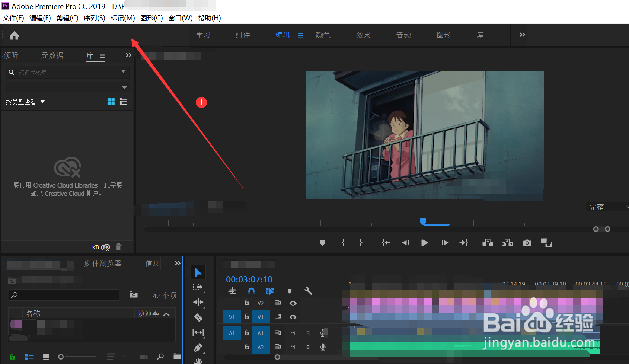Switch Libraries panel to grid view

coord(111,102)
